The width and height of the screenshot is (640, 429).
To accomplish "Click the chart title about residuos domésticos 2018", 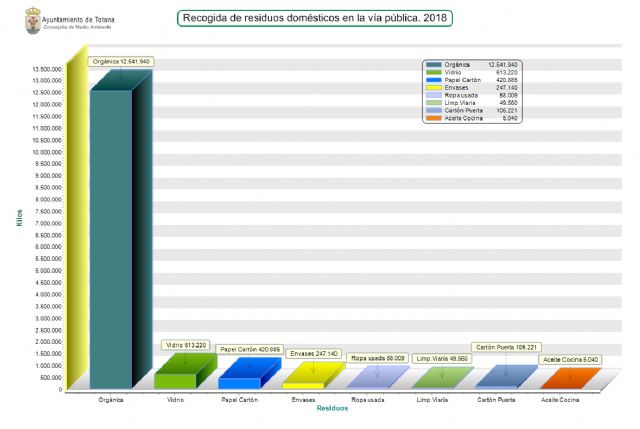I will point(314,18).
